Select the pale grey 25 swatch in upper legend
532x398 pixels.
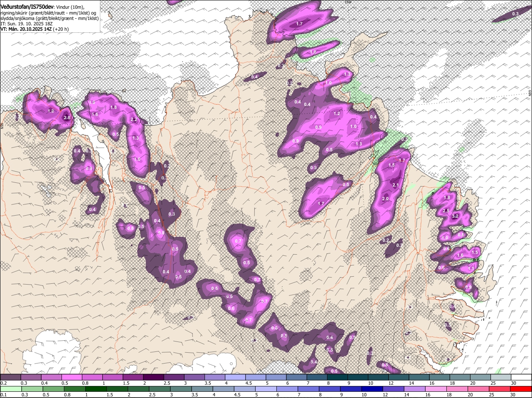coord(501,377)
